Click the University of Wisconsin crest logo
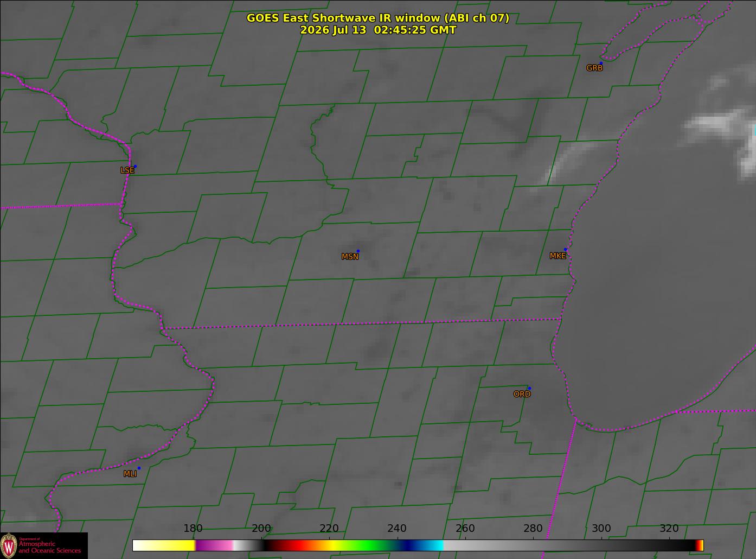The width and height of the screenshot is (756, 559). [9, 545]
